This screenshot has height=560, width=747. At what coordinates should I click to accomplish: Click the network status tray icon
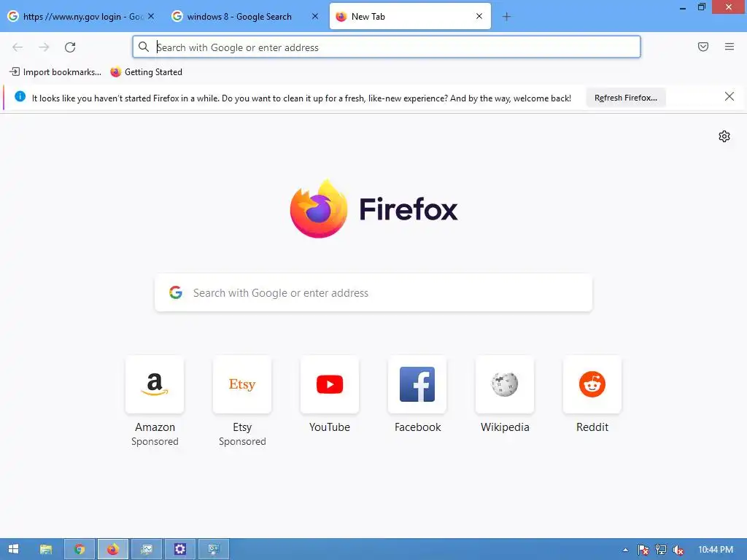(661, 550)
